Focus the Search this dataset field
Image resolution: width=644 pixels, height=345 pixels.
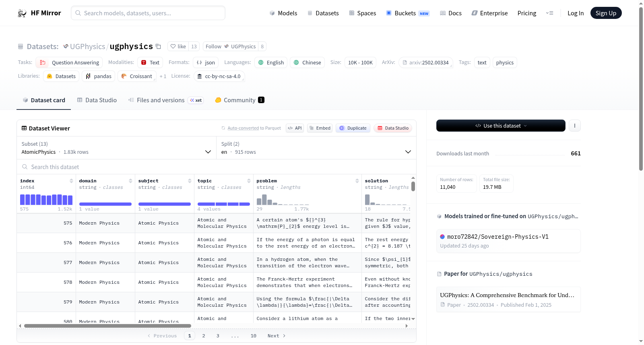(217, 167)
